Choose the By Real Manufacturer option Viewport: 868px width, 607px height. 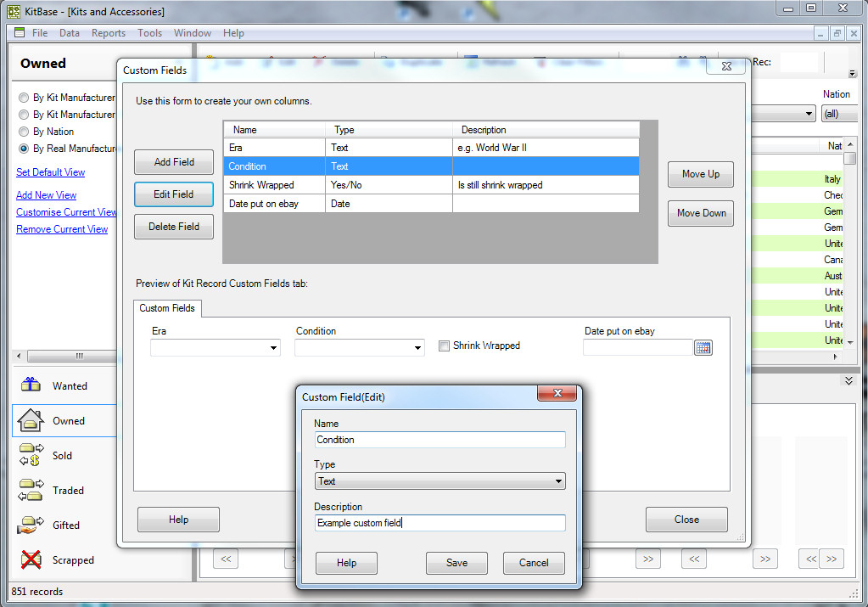pyautogui.click(x=23, y=149)
